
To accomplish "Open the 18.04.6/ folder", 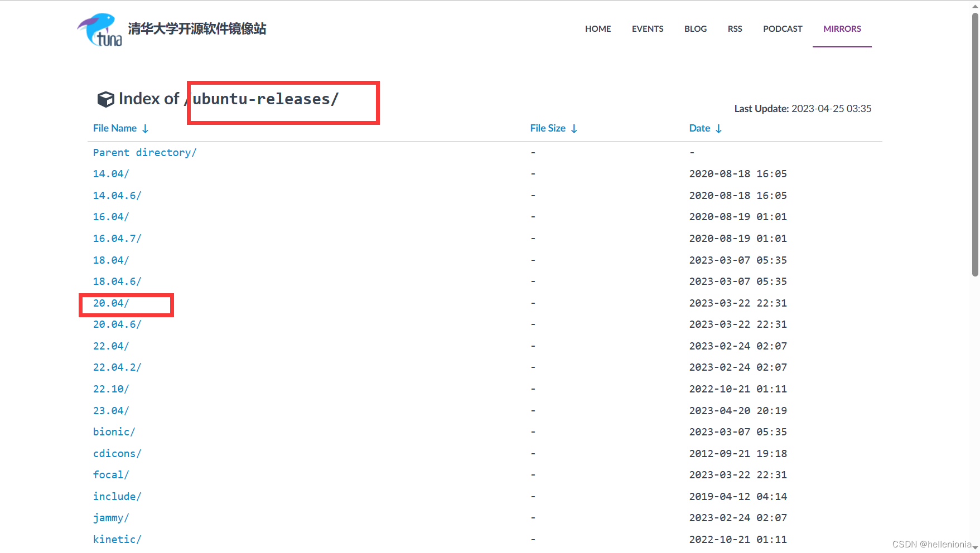I will 117,282.
